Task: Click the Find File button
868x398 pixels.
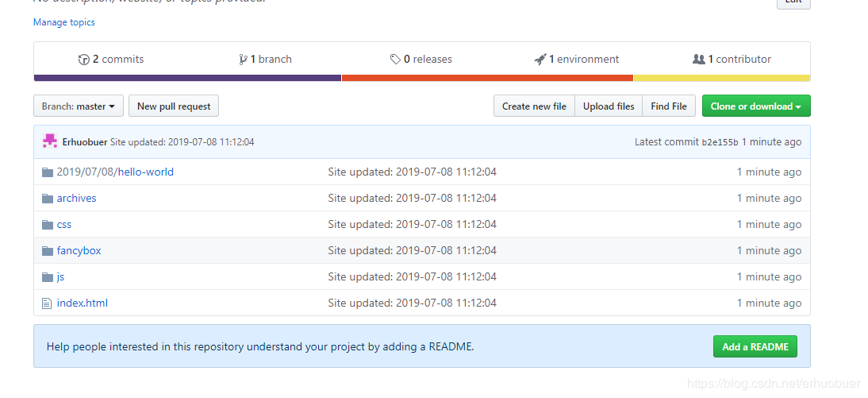Action: click(x=669, y=106)
